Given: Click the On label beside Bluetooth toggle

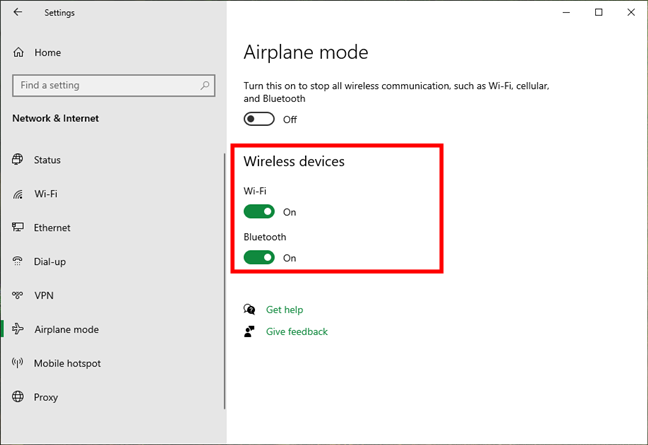Looking at the screenshot, I should point(289,258).
